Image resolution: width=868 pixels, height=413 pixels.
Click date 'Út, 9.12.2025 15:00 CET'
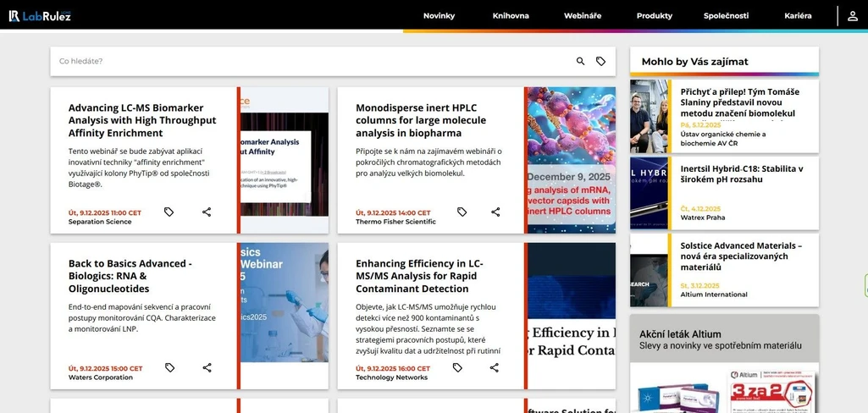pos(105,368)
